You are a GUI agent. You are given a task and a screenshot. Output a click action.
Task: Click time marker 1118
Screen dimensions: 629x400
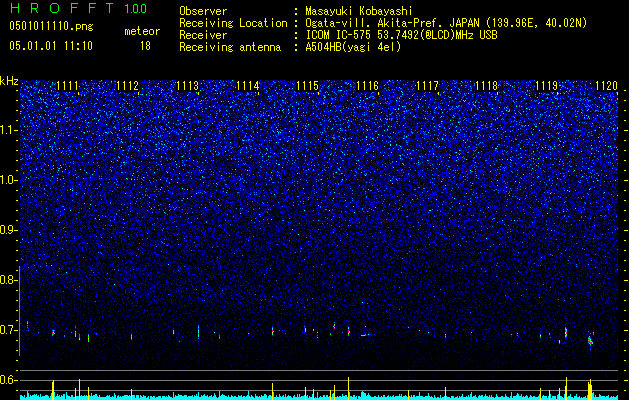tap(486, 86)
